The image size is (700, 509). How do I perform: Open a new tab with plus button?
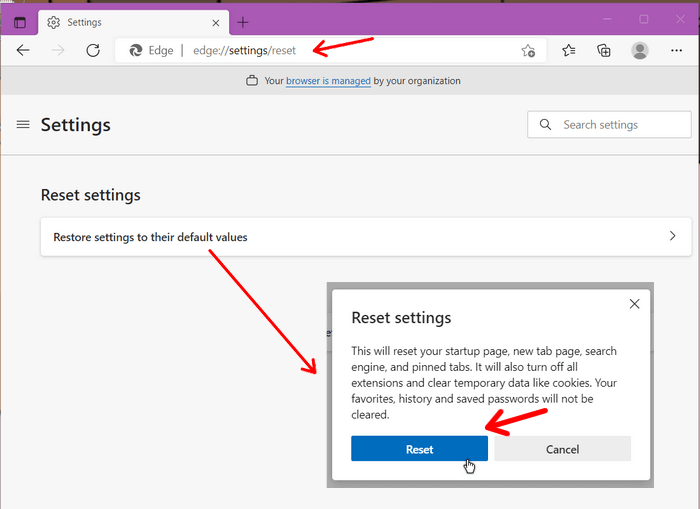(243, 22)
